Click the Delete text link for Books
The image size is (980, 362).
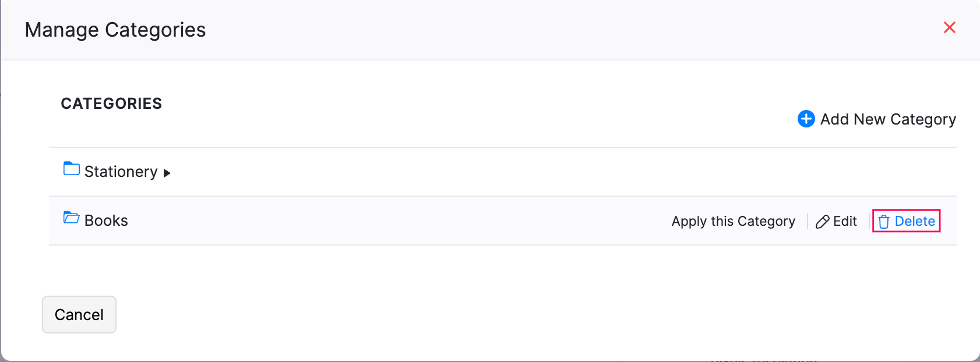(x=915, y=221)
